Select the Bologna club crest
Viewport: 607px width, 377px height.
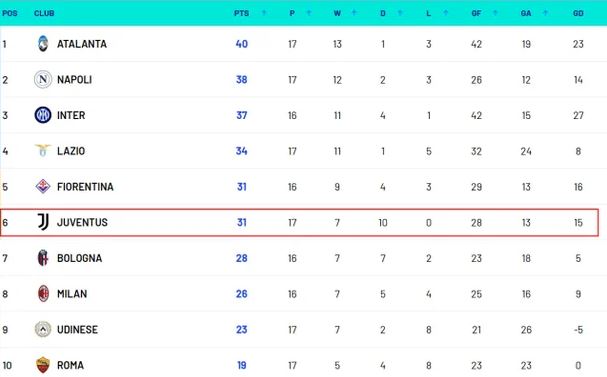pyautogui.click(x=43, y=258)
